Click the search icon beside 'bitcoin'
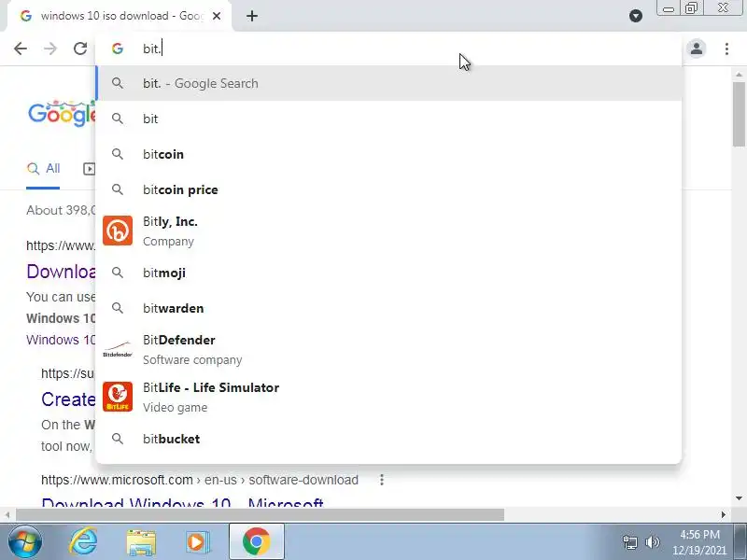 tap(118, 154)
